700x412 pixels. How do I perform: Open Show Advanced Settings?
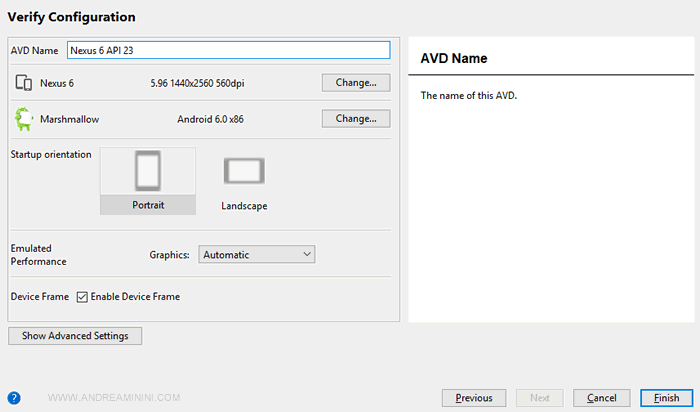click(75, 336)
